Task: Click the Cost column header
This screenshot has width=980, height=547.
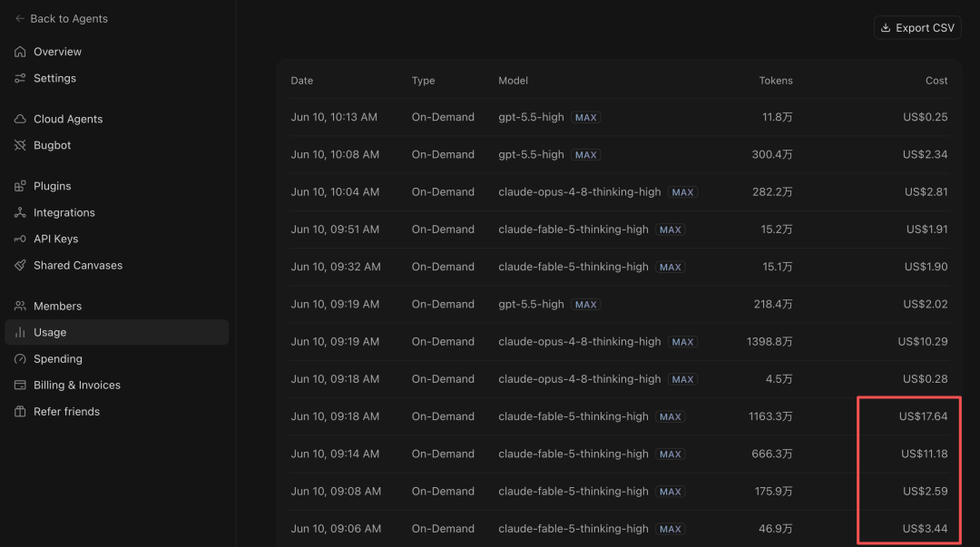Action: 936,81
